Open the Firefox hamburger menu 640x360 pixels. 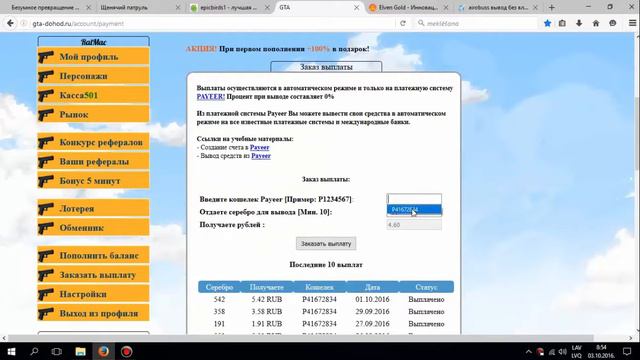tap(632, 23)
